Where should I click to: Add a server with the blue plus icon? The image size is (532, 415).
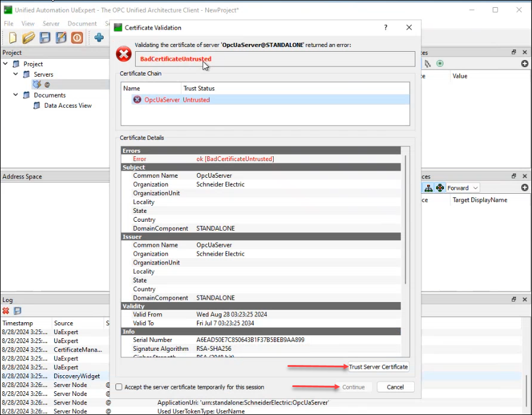click(x=99, y=37)
